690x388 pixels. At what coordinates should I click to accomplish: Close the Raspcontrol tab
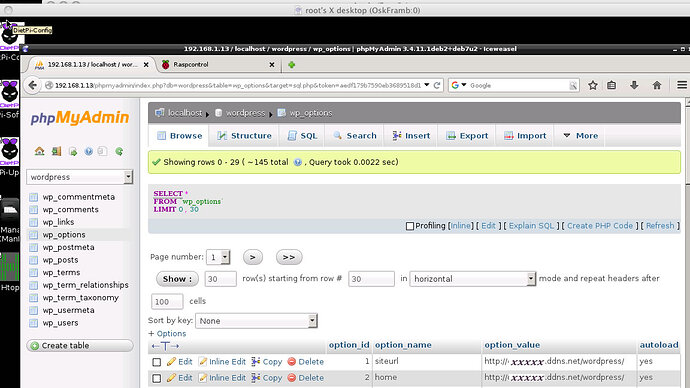pyautogui.click(x=272, y=65)
